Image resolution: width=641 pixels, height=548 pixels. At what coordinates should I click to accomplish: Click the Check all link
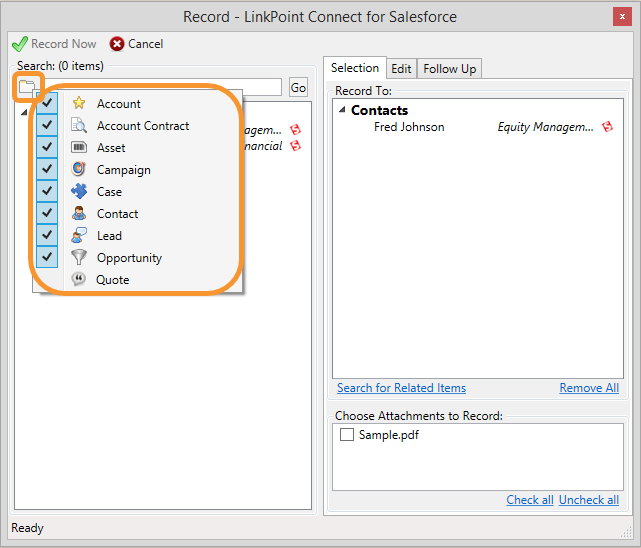(530, 500)
